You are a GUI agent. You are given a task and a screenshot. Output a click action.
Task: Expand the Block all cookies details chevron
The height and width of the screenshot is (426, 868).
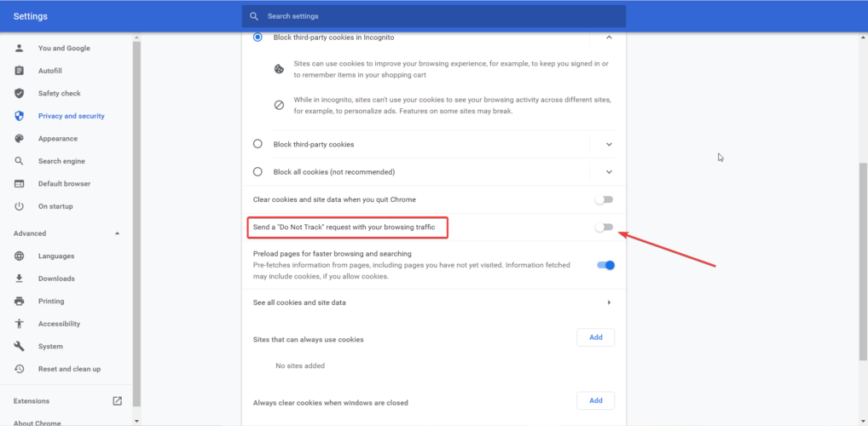coord(609,172)
